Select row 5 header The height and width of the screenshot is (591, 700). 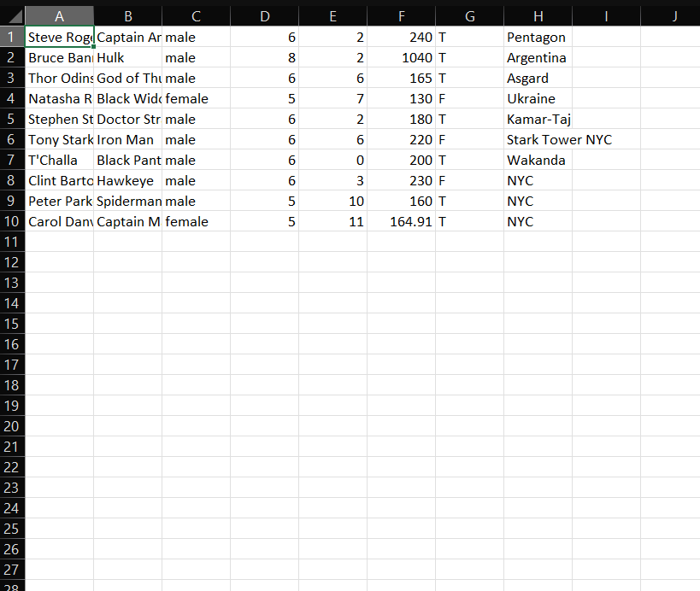13,119
